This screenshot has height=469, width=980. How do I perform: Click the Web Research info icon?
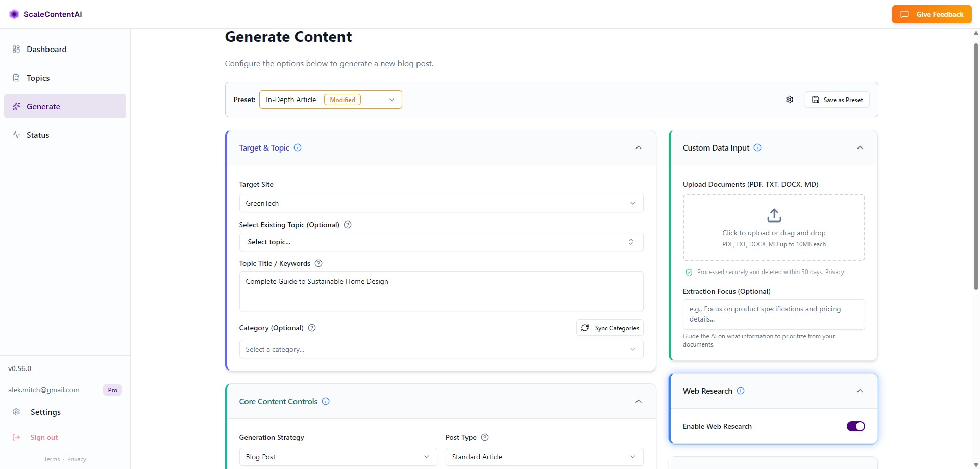[x=741, y=391]
